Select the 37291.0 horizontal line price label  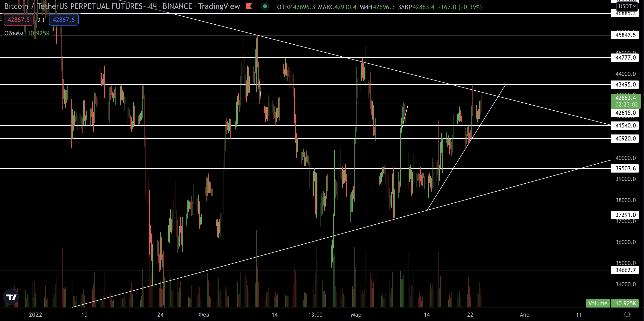tap(625, 215)
